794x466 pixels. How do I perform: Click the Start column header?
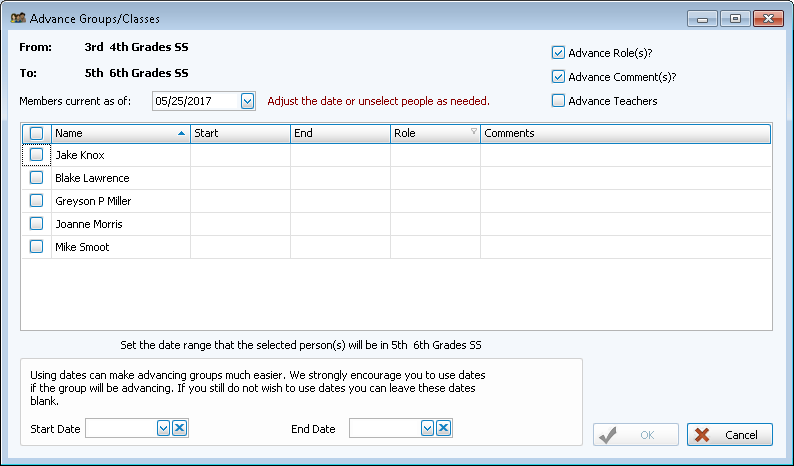[240, 133]
